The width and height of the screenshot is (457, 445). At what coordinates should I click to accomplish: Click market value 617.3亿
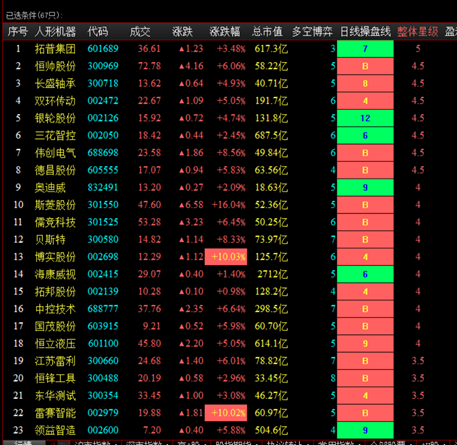pos(271,49)
